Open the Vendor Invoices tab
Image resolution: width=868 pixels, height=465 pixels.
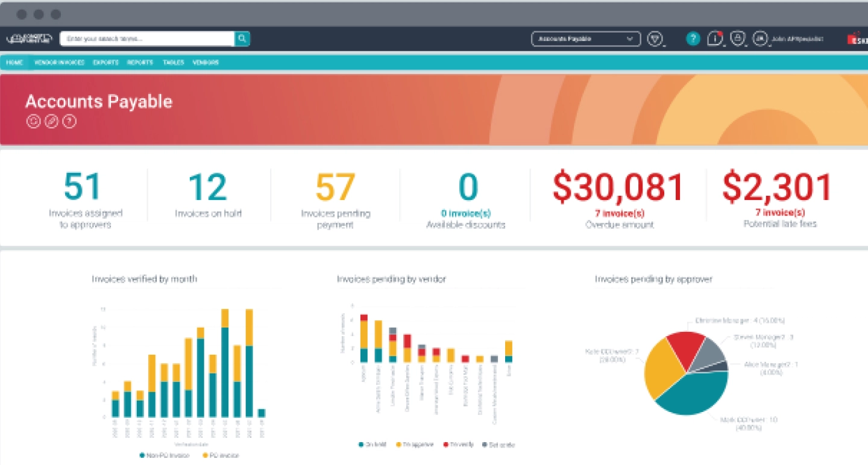pyautogui.click(x=59, y=63)
